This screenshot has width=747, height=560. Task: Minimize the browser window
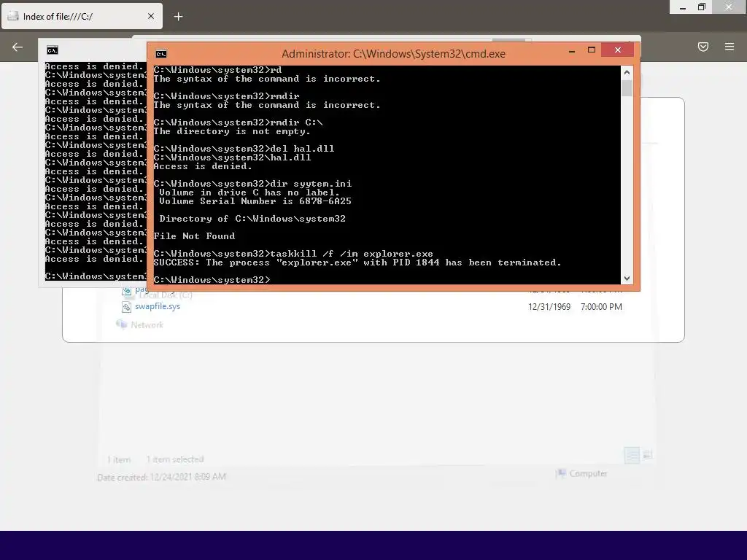click(682, 7)
